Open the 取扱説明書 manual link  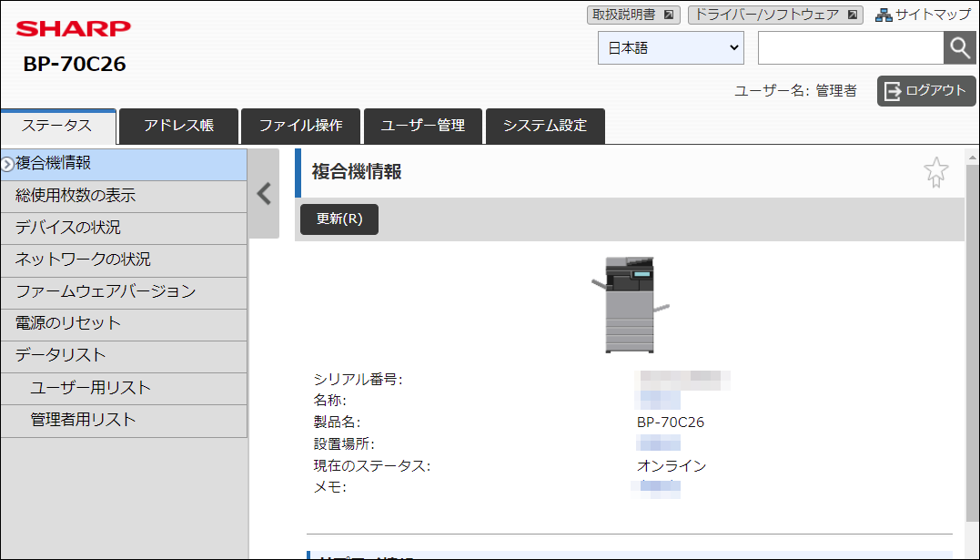(x=633, y=15)
